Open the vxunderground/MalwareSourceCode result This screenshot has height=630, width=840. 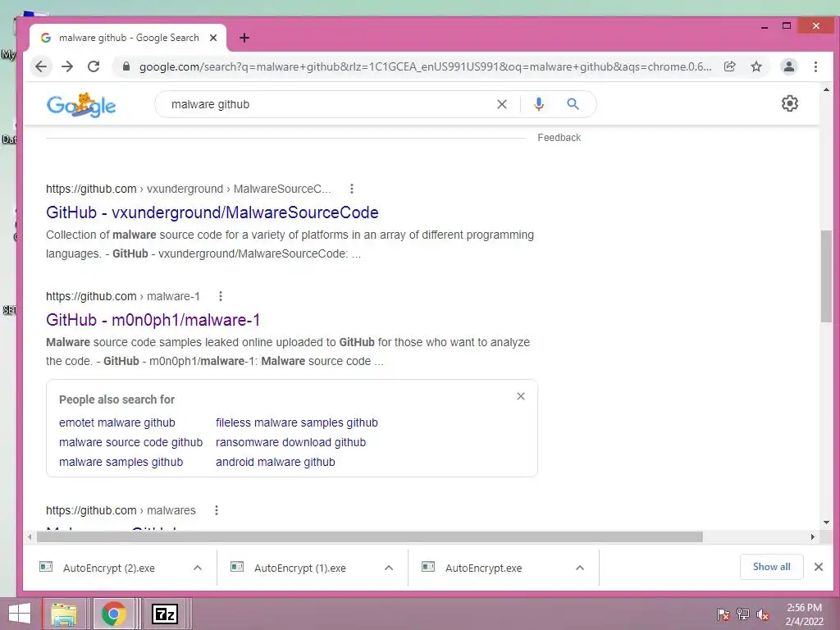[212, 212]
